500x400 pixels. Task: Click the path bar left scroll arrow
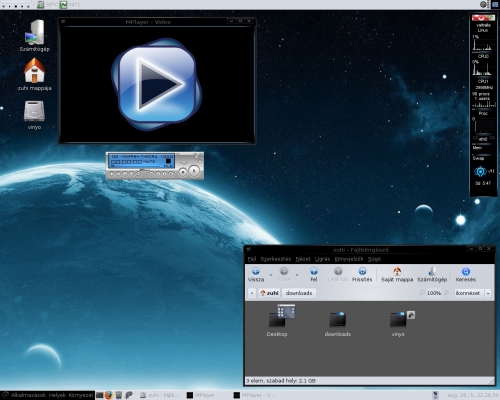pos(252,293)
